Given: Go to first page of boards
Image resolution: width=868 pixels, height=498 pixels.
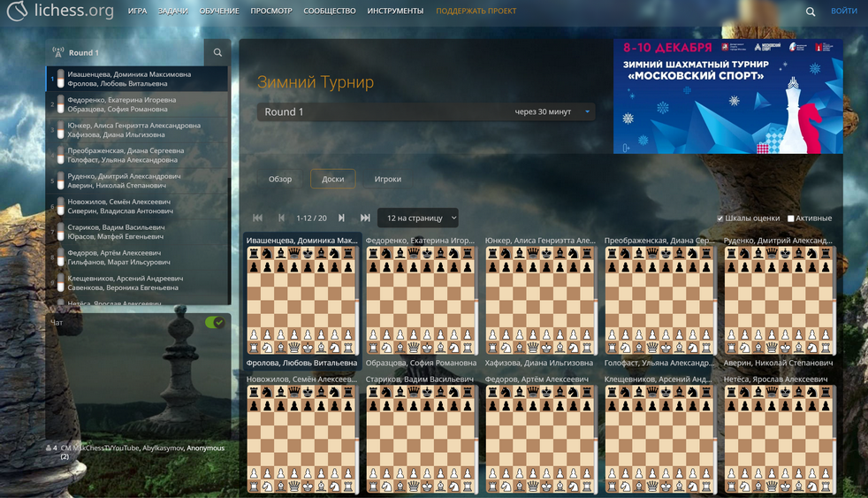Looking at the screenshot, I should [x=258, y=218].
